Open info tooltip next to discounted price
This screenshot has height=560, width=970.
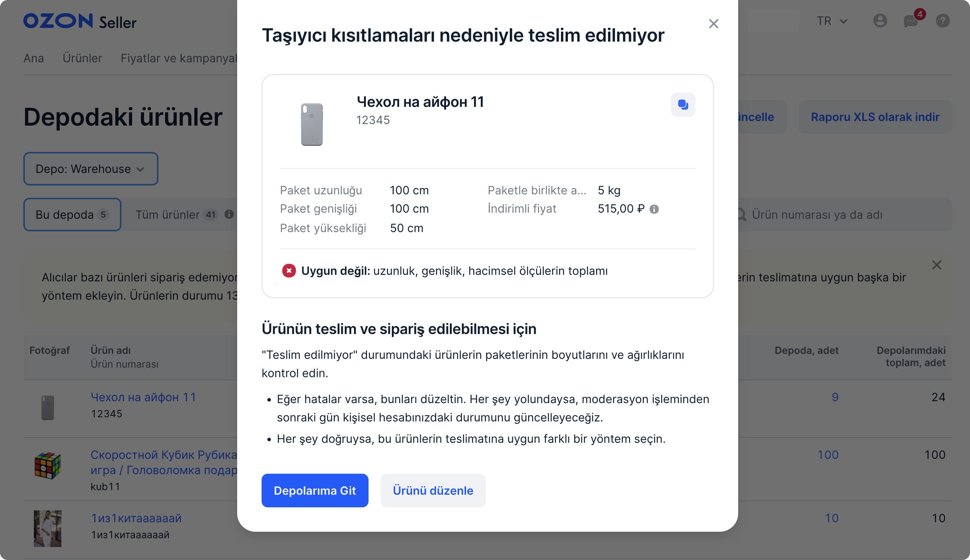[654, 209]
